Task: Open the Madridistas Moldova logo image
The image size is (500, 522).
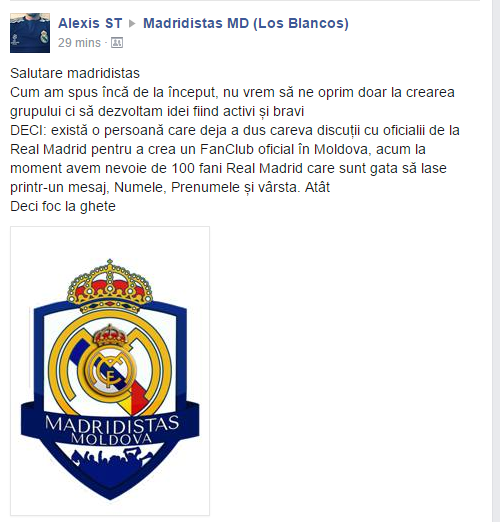Action: [x=110, y=371]
